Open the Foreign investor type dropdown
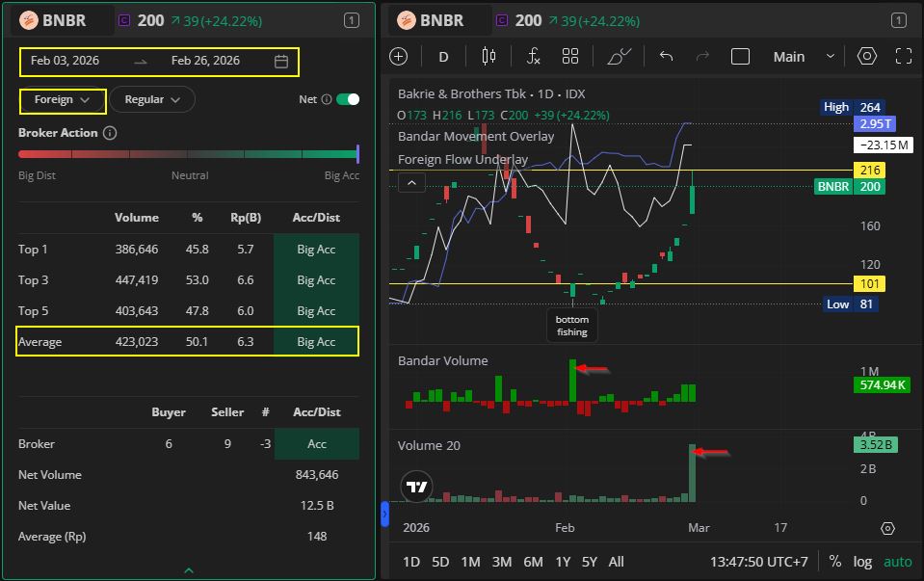Screen dimensions: 924x581 (x=63, y=99)
